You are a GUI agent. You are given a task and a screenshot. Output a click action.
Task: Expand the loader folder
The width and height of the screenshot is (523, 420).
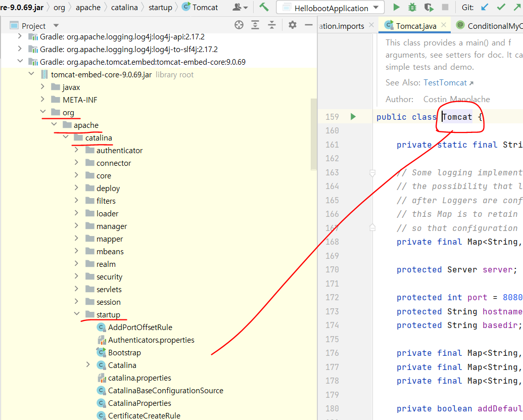76,213
